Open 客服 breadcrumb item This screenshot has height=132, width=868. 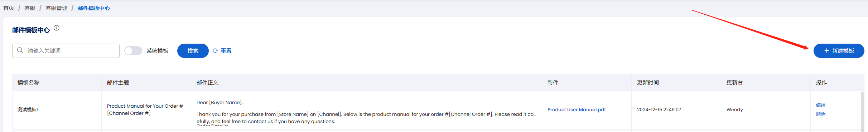(x=30, y=8)
